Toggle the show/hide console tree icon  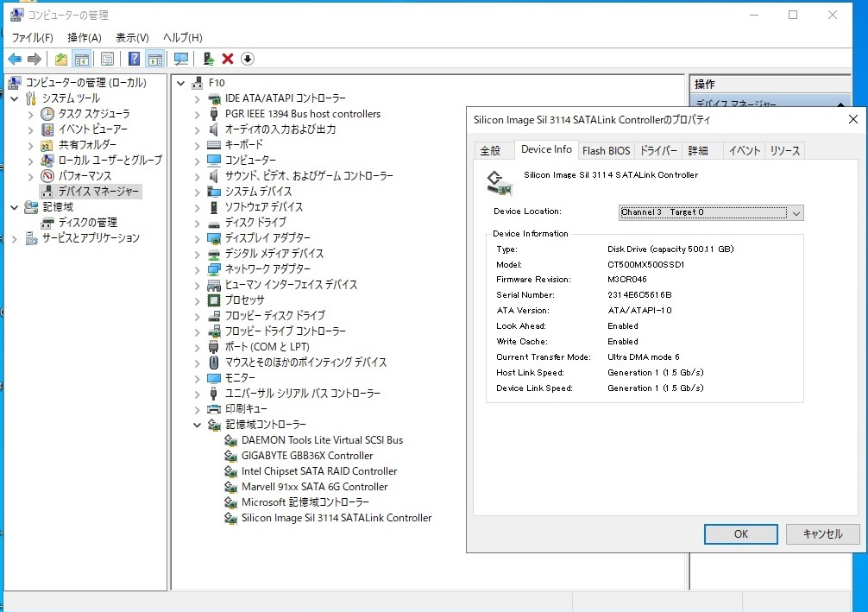point(81,59)
